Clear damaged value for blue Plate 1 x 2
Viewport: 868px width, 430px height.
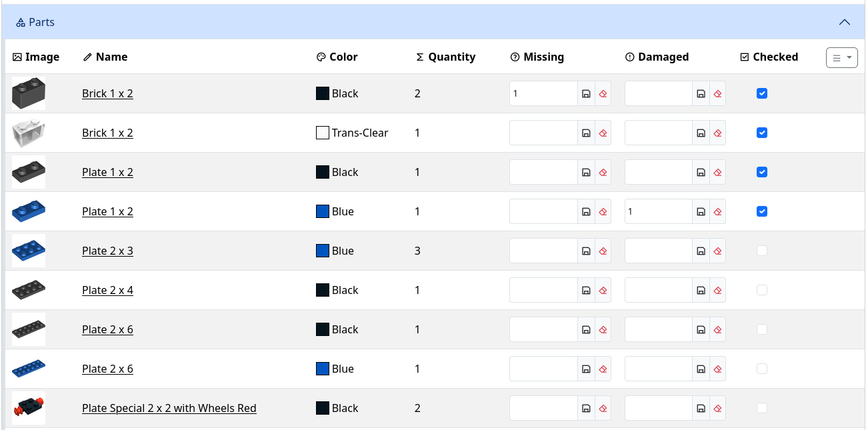click(717, 212)
